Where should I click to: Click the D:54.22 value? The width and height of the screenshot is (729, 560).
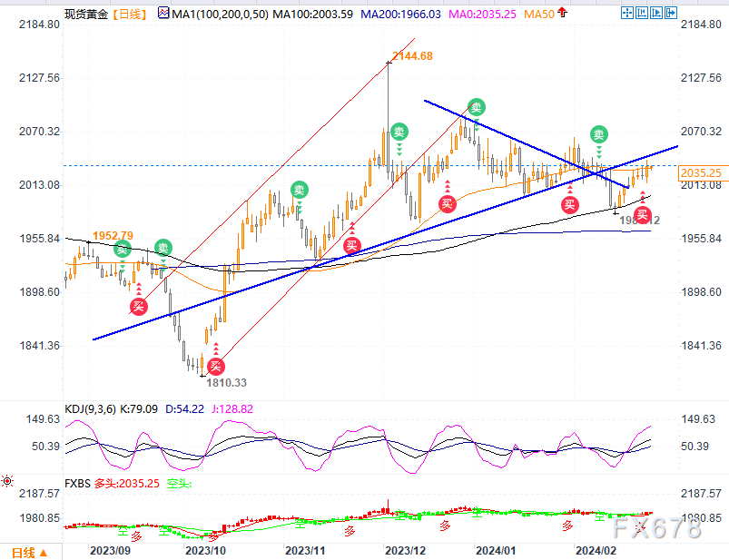(x=184, y=409)
